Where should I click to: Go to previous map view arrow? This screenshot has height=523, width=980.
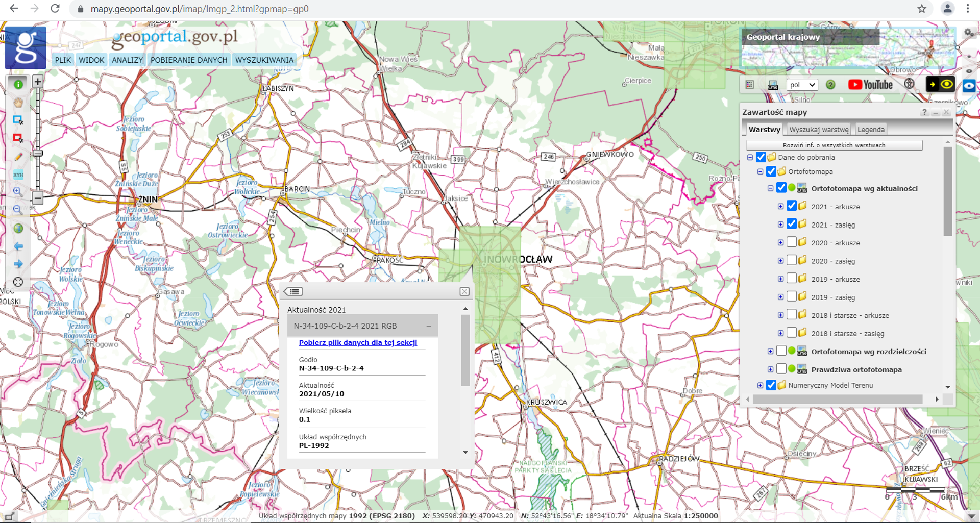click(x=18, y=246)
